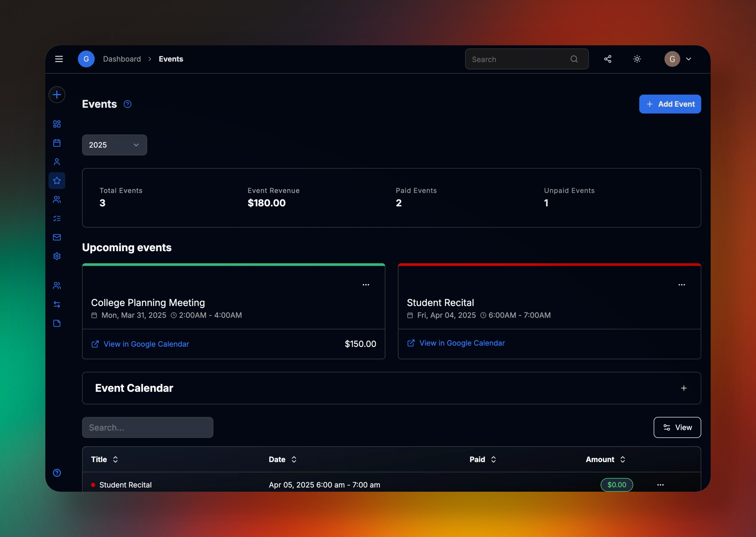
Task: Open the user profile avatar
Action: pos(672,59)
